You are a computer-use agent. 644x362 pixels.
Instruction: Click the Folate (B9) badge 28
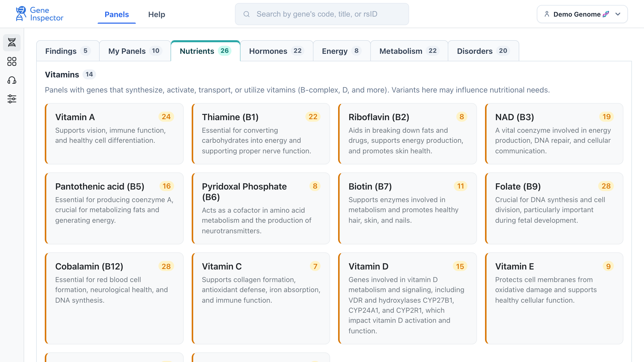click(606, 186)
